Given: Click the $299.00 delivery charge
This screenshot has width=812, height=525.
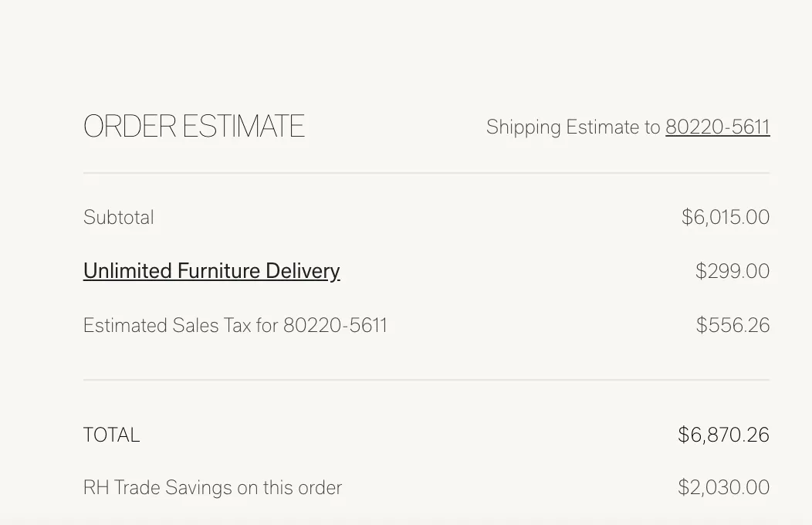Looking at the screenshot, I should tap(732, 271).
